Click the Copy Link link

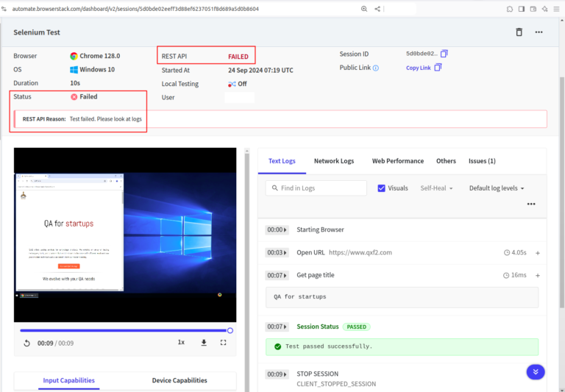(418, 68)
